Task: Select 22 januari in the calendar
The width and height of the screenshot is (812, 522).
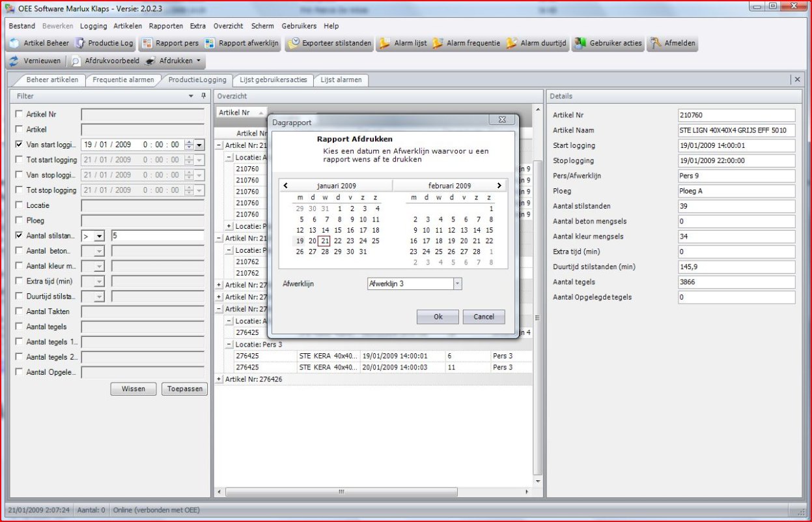Action: [x=337, y=241]
